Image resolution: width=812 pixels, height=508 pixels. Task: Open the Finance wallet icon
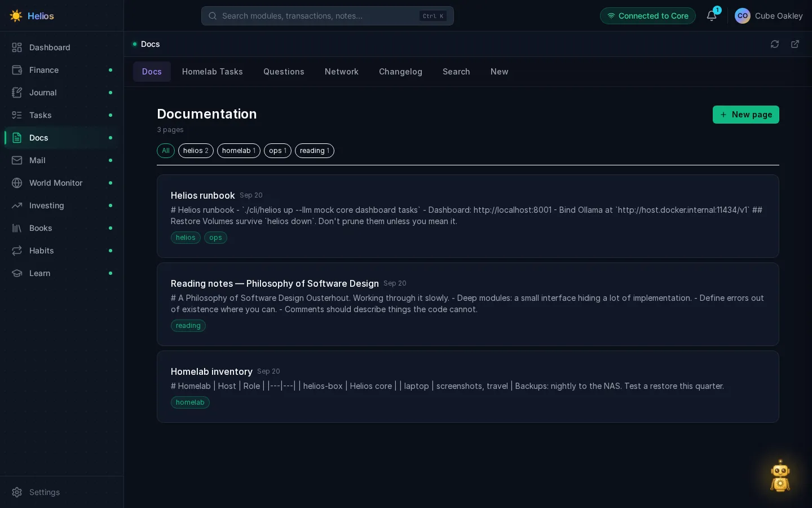(17, 70)
